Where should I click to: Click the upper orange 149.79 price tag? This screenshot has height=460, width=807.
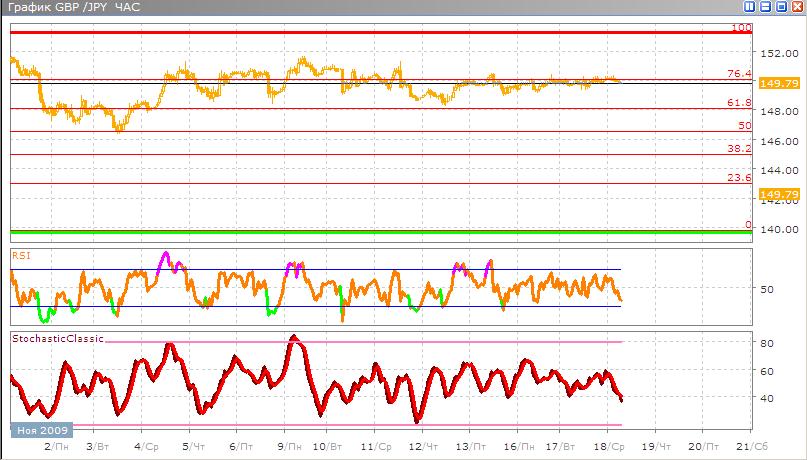[777, 84]
